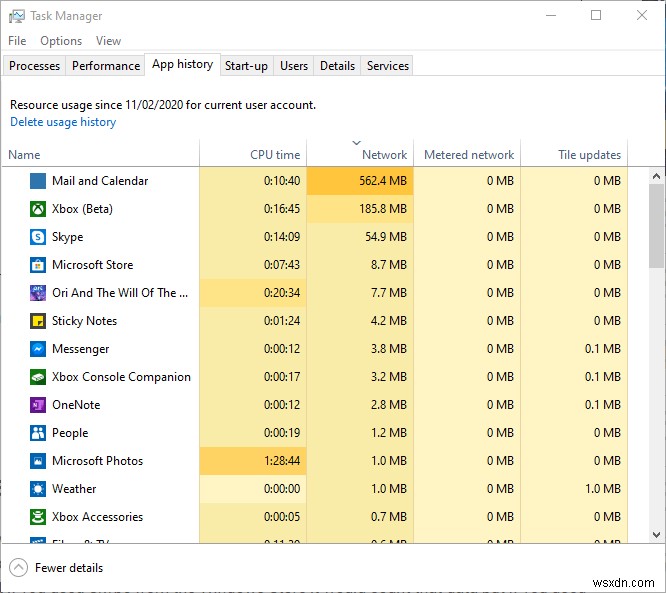The width and height of the screenshot is (666, 593).
Task: Click the 54.9 MB network value
Action: 386,237
